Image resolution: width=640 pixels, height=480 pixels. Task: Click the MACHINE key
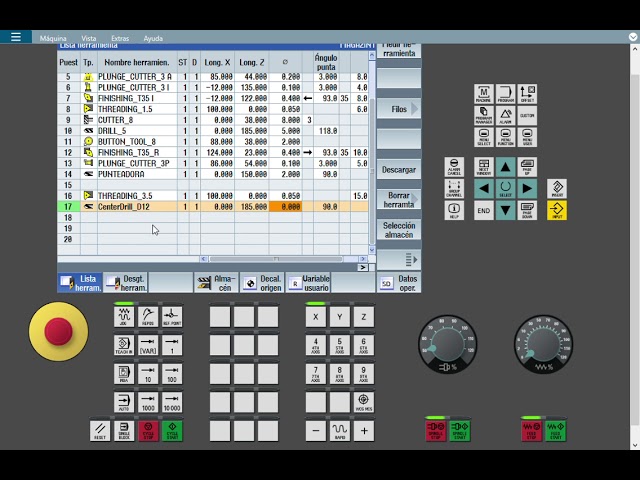coord(484,93)
